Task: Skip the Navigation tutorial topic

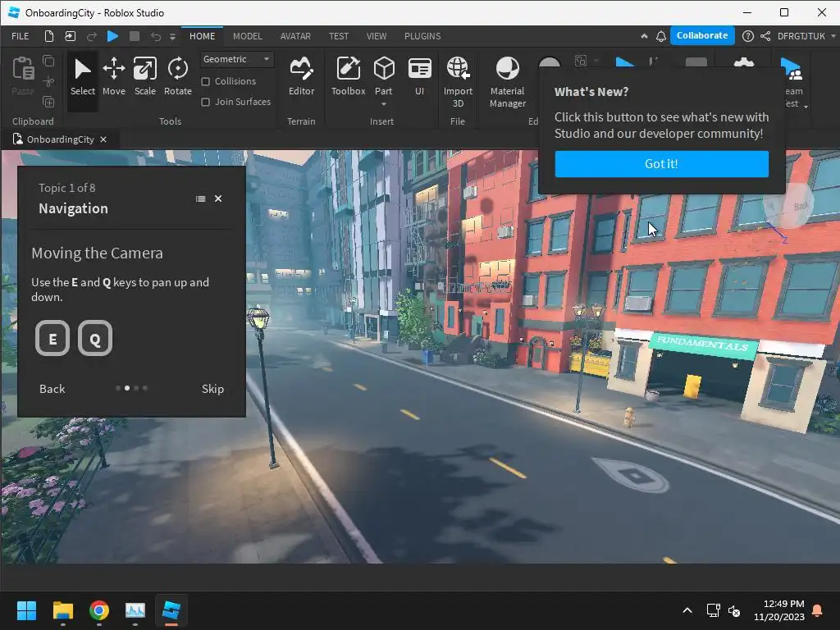Action: [212, 389]
